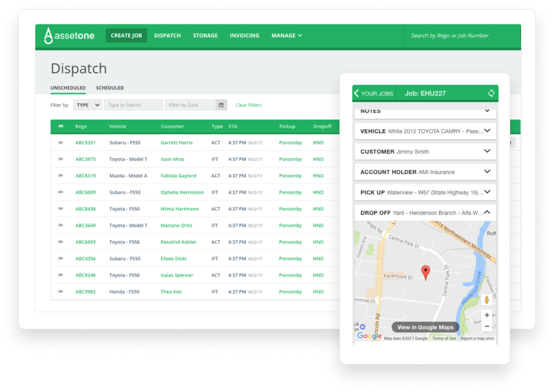This screenshot has height=392, width=554.
Task: Switch to Unscheduled tab
Action: click(x=68, y=88)
